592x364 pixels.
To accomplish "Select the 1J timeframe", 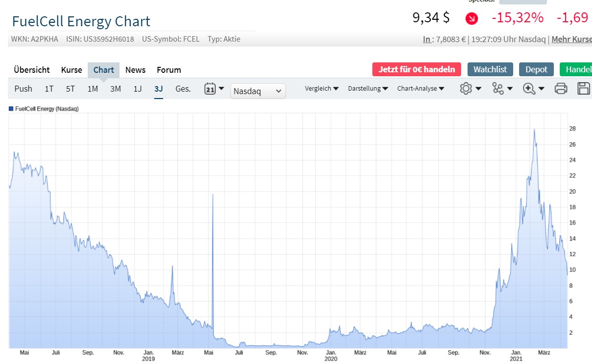I will coord(137,89).
